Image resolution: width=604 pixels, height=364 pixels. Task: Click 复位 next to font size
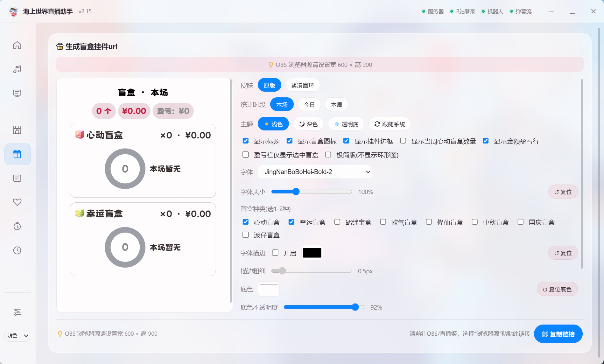click(x=563, y=192)
